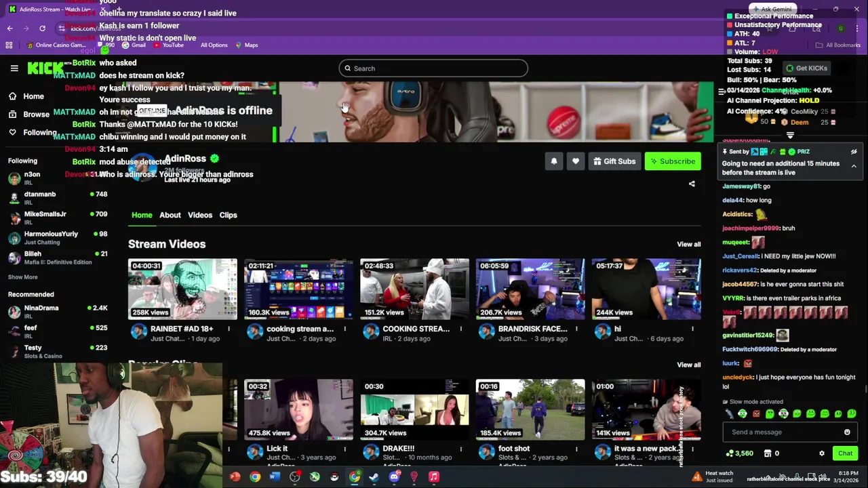Viewport: 868px width, 488px height.
Task: Open the Kick hamburger sidebar menu
Action: 14,68
